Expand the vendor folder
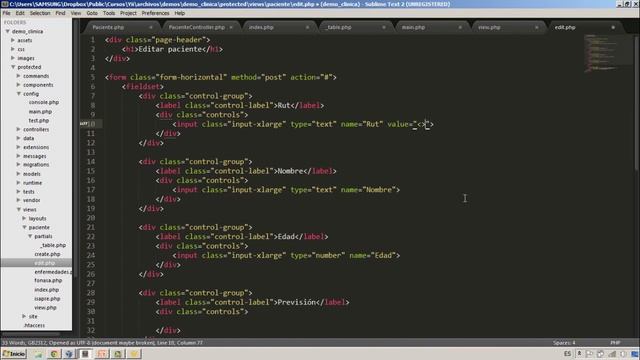640x360 pixels. 18,200
